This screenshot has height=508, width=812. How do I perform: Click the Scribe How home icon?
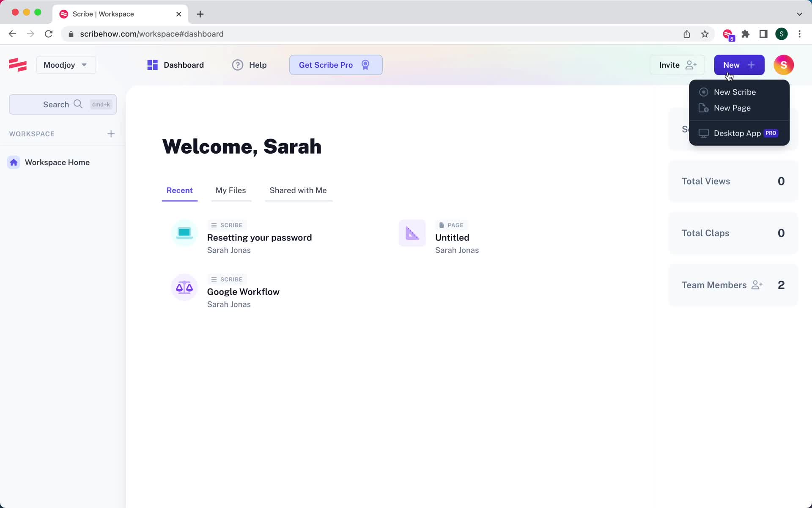[18, 65]
